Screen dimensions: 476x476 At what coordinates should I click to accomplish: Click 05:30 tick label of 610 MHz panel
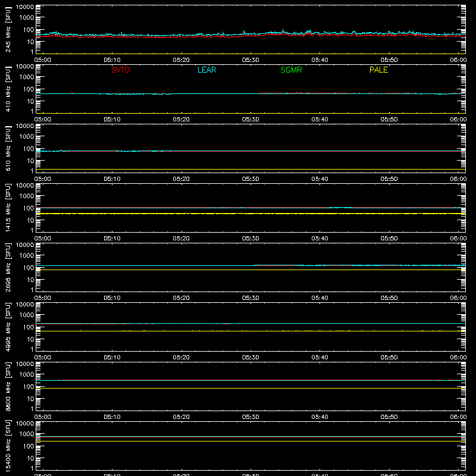[250, 179]
